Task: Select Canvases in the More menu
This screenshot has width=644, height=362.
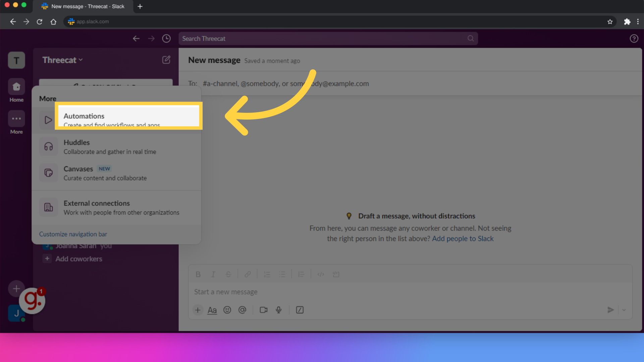Action: tap(116, 173)
